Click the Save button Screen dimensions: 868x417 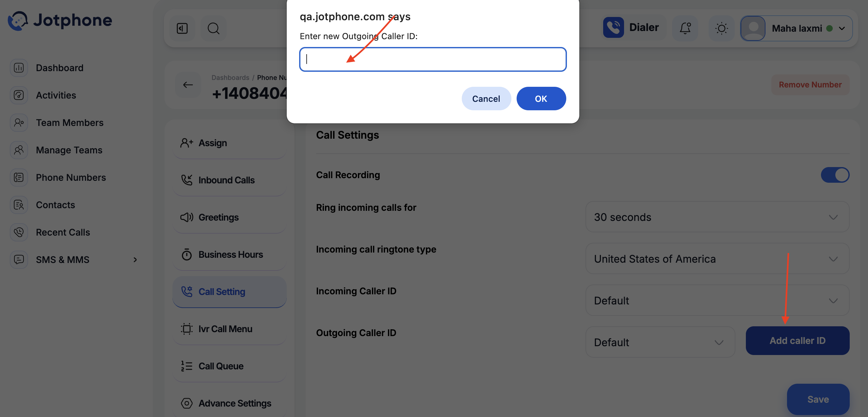pos(818,399)
